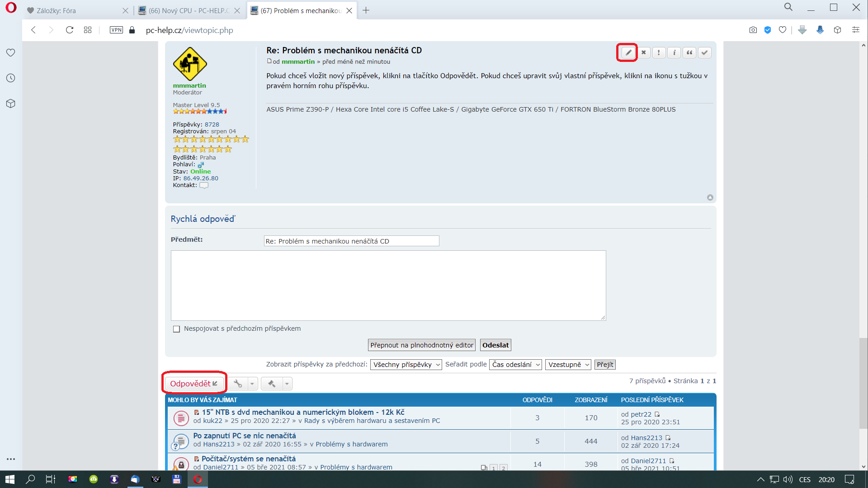This screenshot has width=868, height=488.
Task: Toggle the VPN badge in address bar
Action: coord(116,30)
